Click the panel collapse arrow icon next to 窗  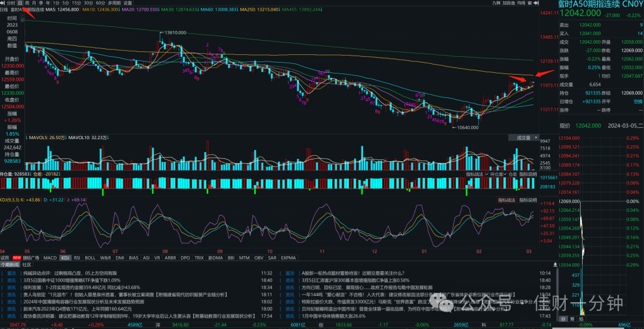pos(536,2)
